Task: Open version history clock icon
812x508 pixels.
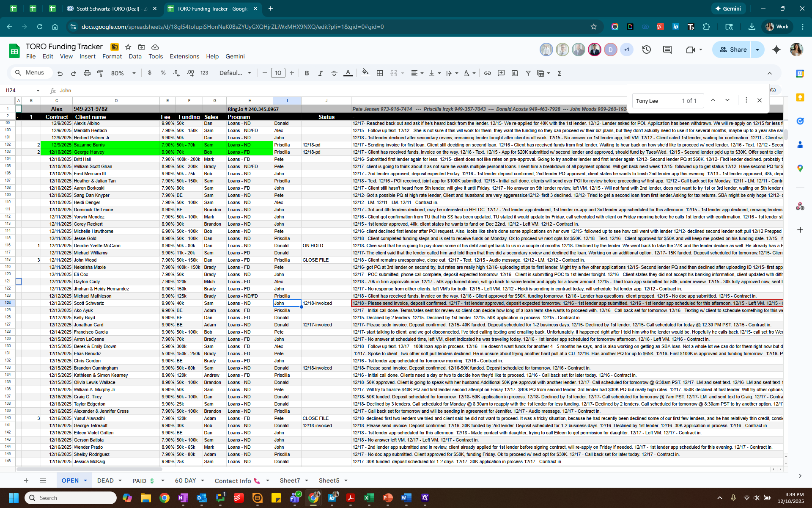Action: point(646,50)
